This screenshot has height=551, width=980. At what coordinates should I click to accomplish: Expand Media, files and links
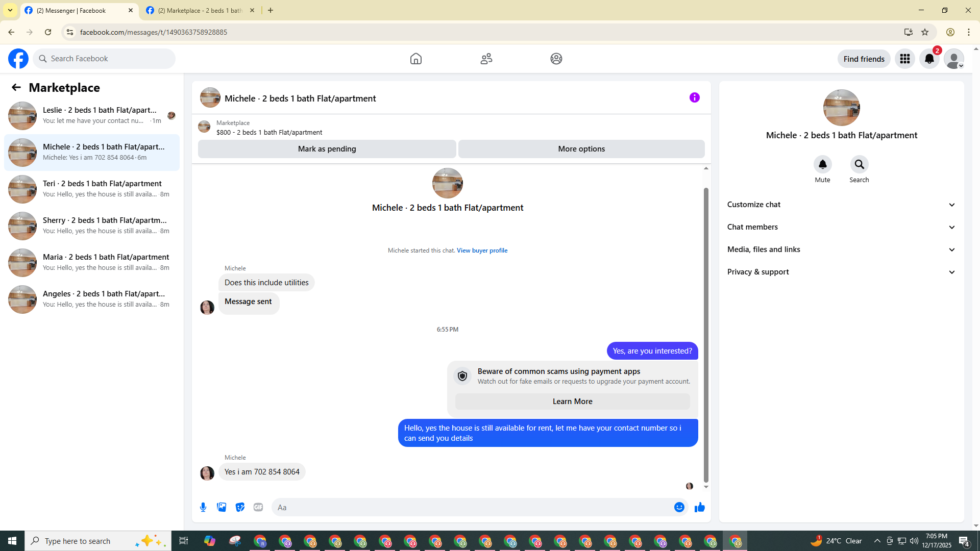coord(841,249)
